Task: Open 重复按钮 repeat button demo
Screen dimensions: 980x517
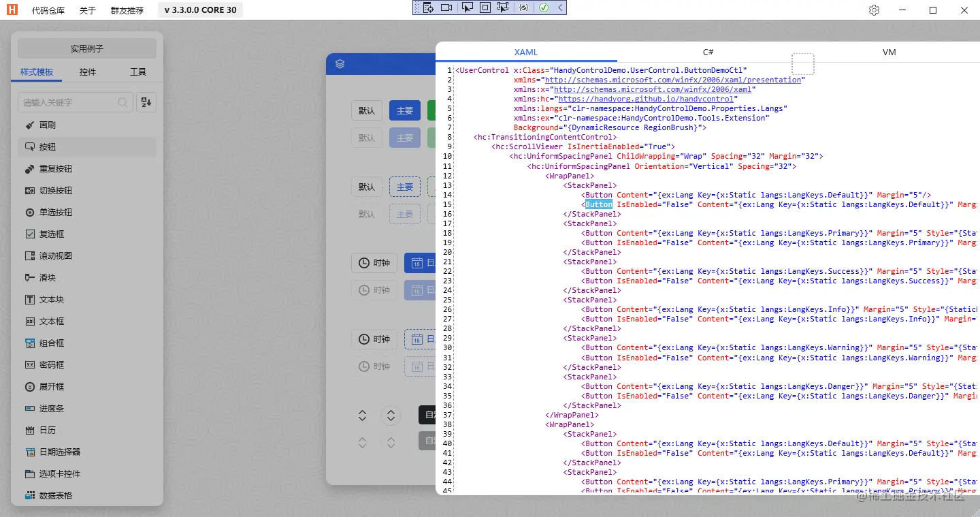Action: tap(87, 169)
